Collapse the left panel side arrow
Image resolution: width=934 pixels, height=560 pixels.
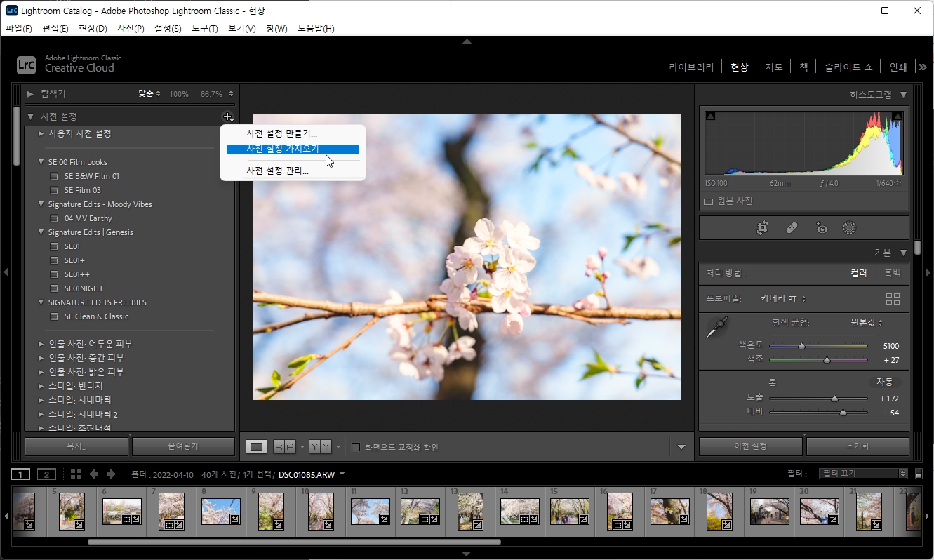pos(6,272)
